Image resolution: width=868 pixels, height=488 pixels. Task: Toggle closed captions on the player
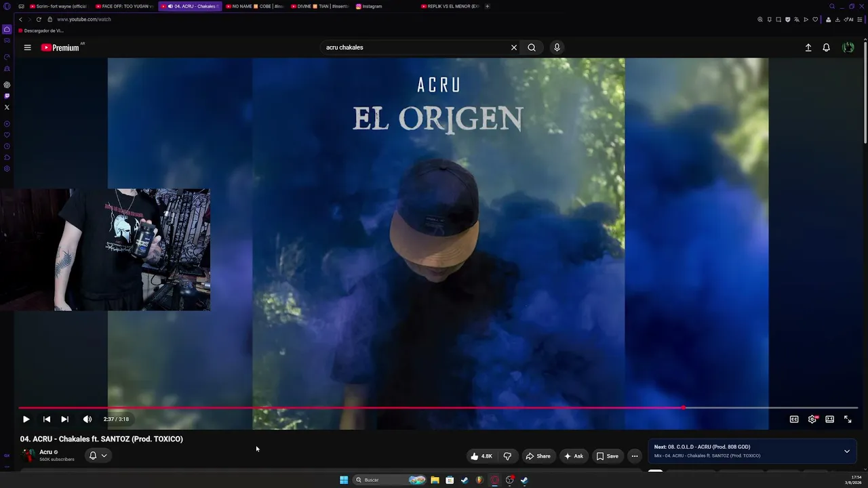point(794,419)
